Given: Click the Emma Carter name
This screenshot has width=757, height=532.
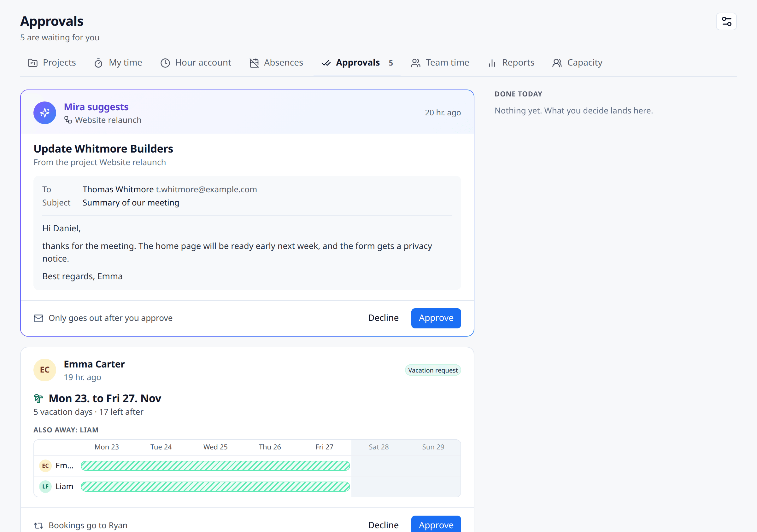Looking at the screenshot, I should coord(94,364).
